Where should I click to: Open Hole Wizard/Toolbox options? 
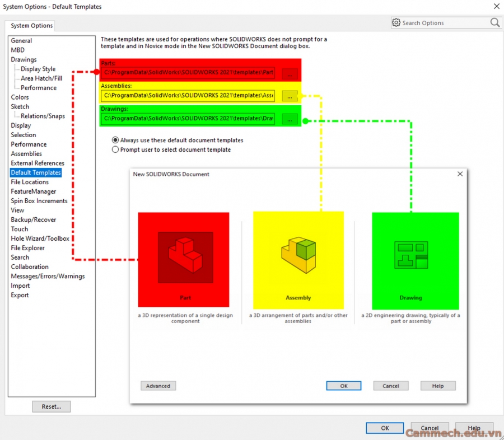tap(40, 238)
